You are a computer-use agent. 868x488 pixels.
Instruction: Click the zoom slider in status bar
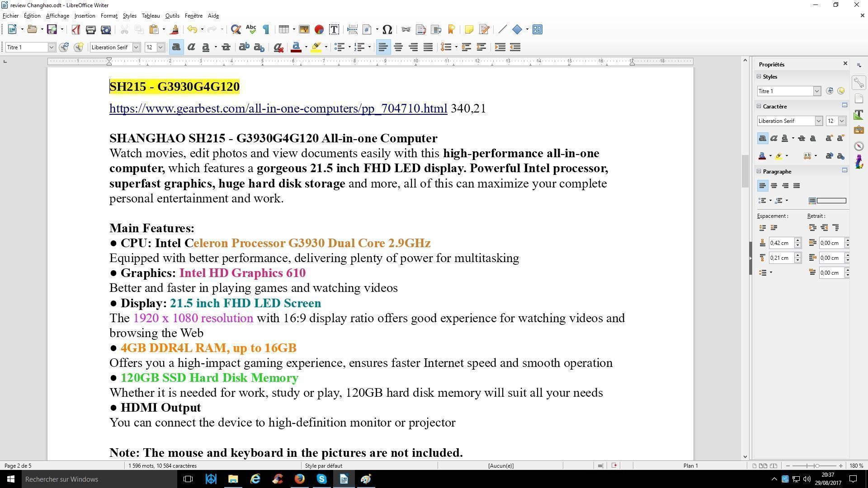point(816,466)
